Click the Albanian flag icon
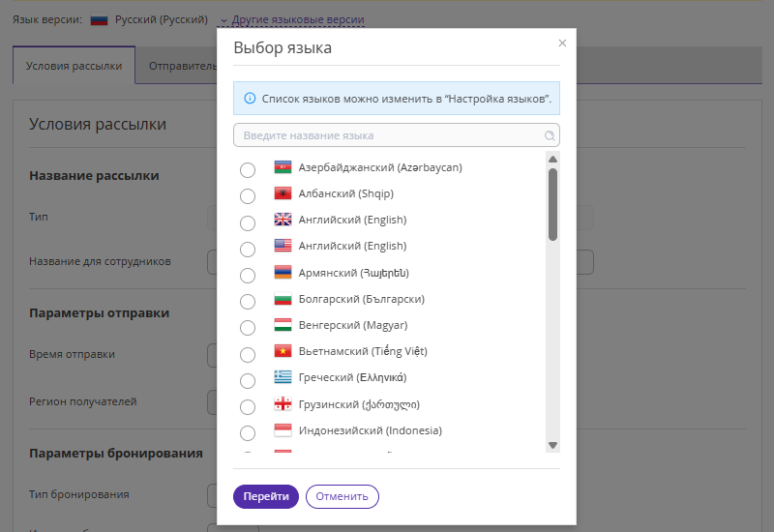774x532 pixels. [283, 193]
